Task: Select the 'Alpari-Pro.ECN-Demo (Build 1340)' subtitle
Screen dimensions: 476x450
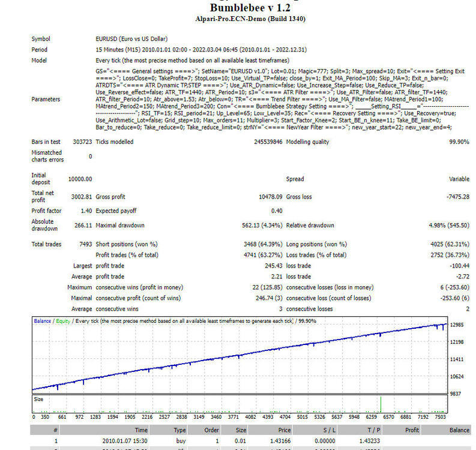Action: click(x=250, y=19)
